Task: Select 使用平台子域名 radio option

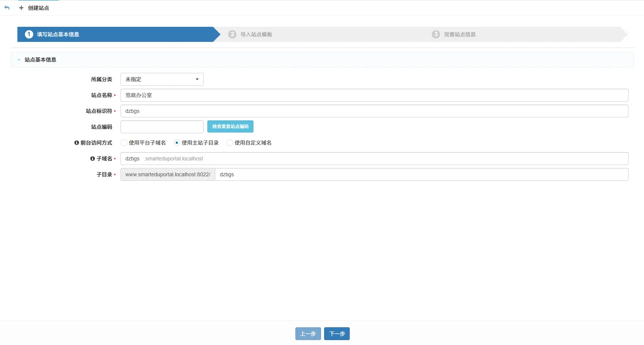Action: click(124, 143)
